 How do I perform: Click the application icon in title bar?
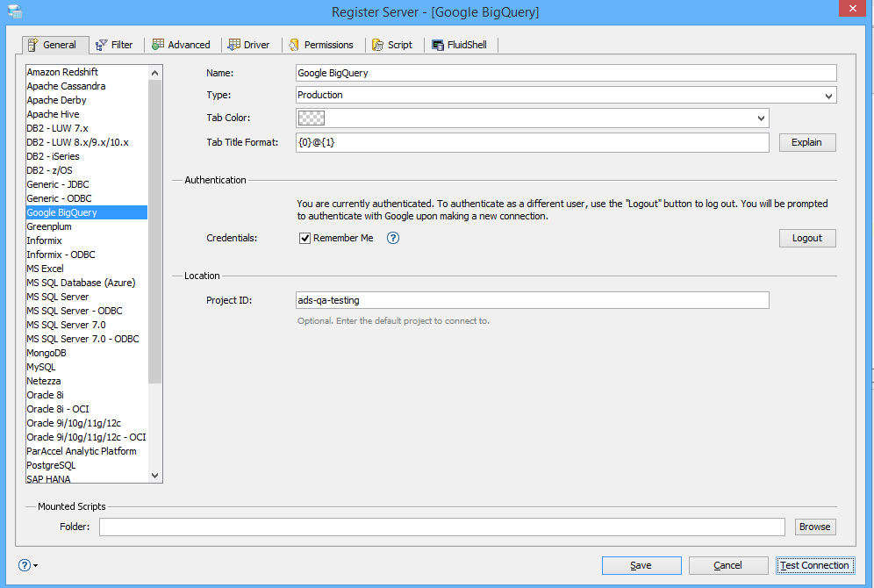(x=15, y=11)
